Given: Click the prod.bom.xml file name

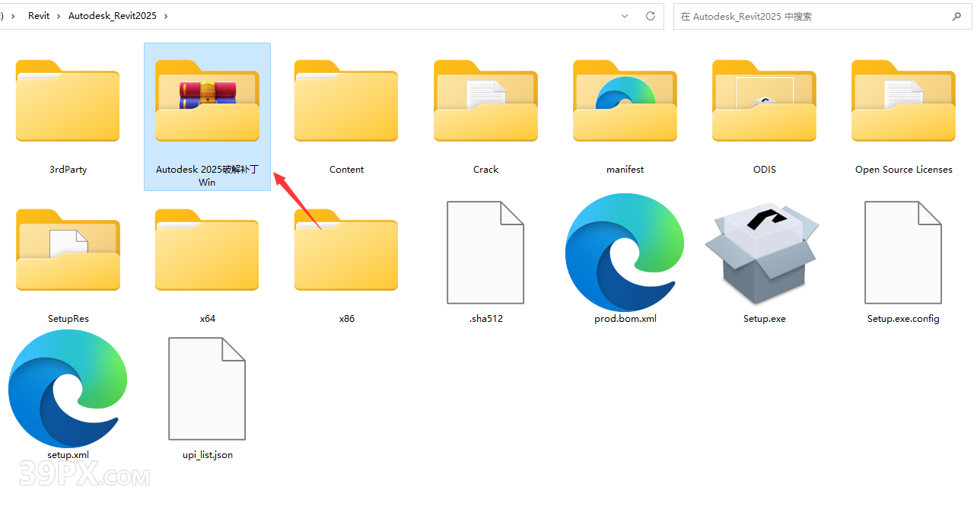Looking at the screenshot, I should point(625,319).
